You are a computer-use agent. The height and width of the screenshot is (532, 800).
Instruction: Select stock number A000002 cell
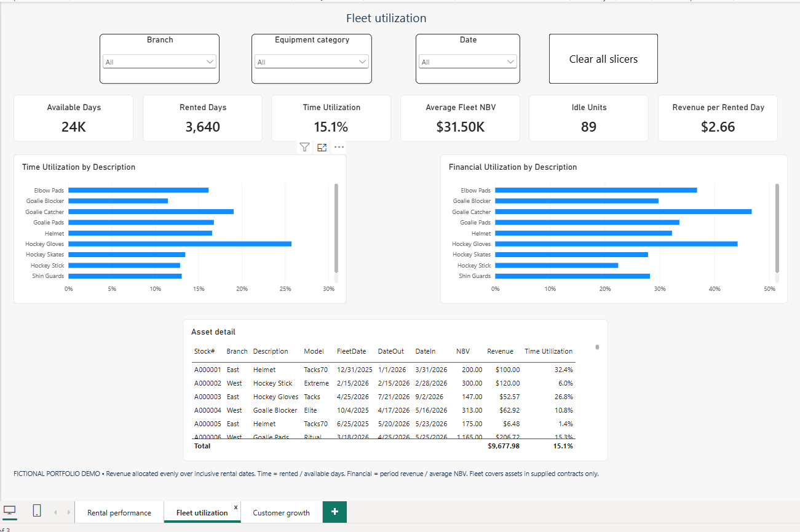[207, 383]
